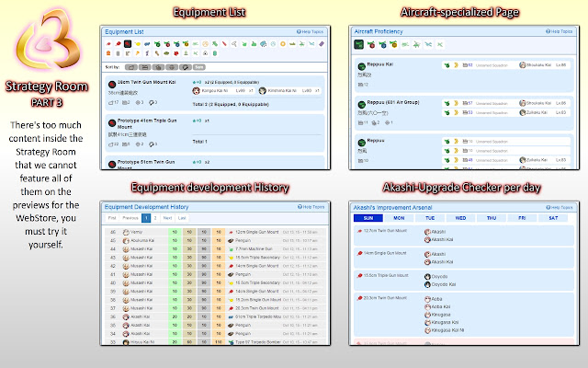
Task: Click 7.7mm Machine Gun in history row 44
Action: tap(254, 249)
